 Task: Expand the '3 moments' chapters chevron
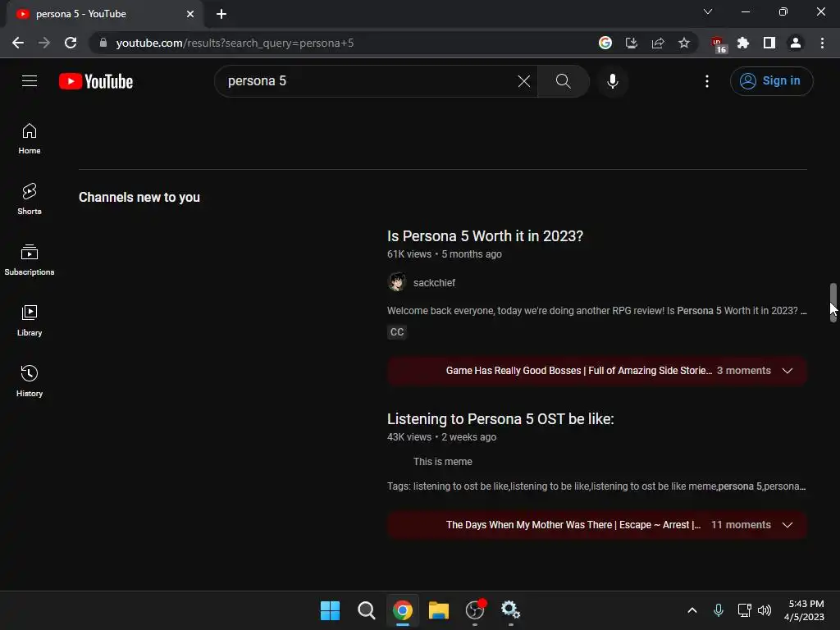tap(787, 371)
